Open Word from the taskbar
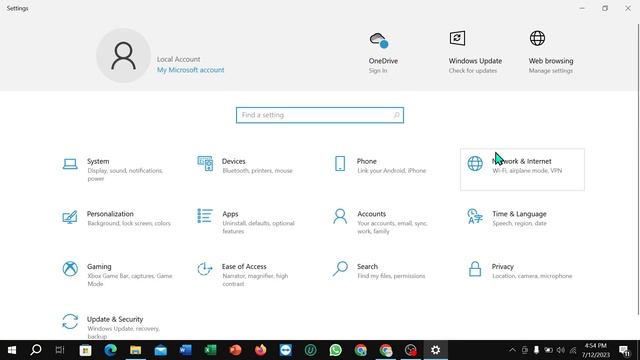This screenshot has width=640, height=360. (x=185, y=350)
